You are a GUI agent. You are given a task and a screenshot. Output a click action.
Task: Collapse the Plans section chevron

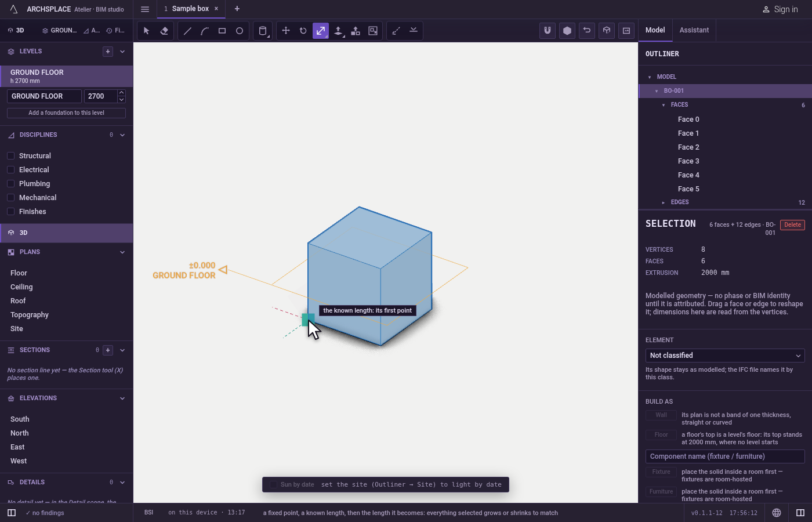[x=122, y=252]
